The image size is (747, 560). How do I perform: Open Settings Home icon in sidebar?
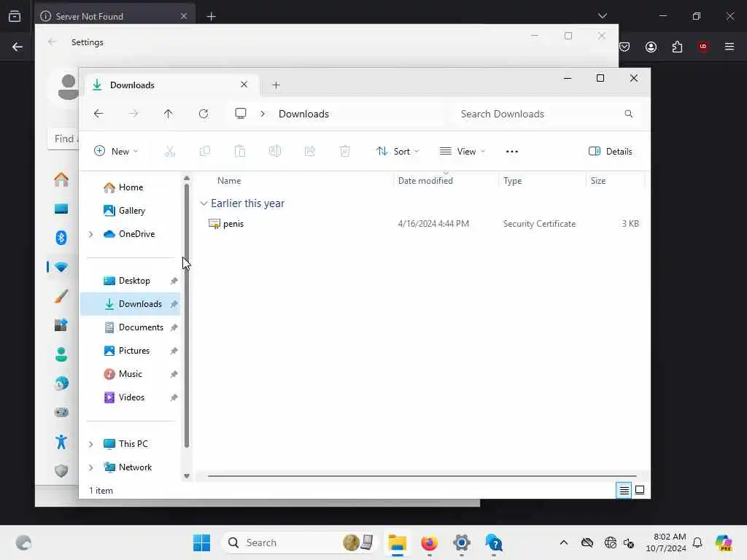(x=61, y=179)
